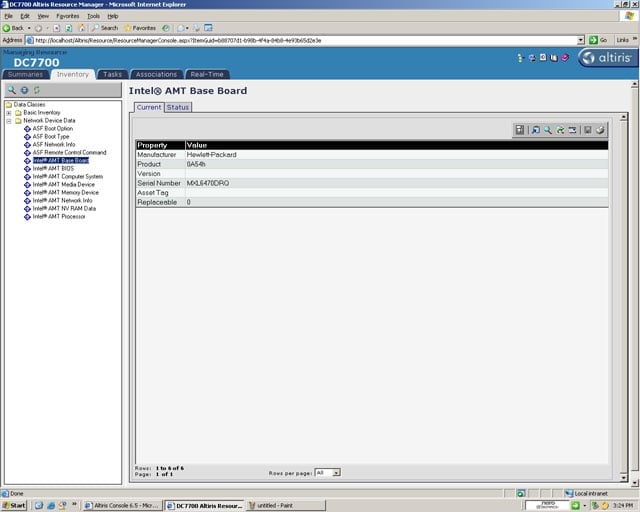This screenshot has height=512, width=640.
Task: Open browser Search pane
Action: (x=105, y=28)
